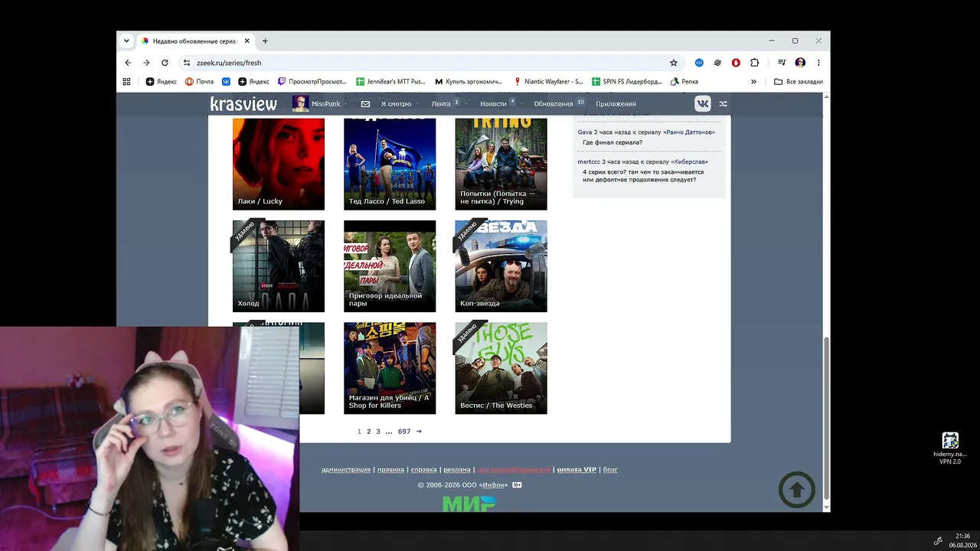Screen dimensions: 980x551
Task: Reload the zseek.ru page
Action: (165, 63)
